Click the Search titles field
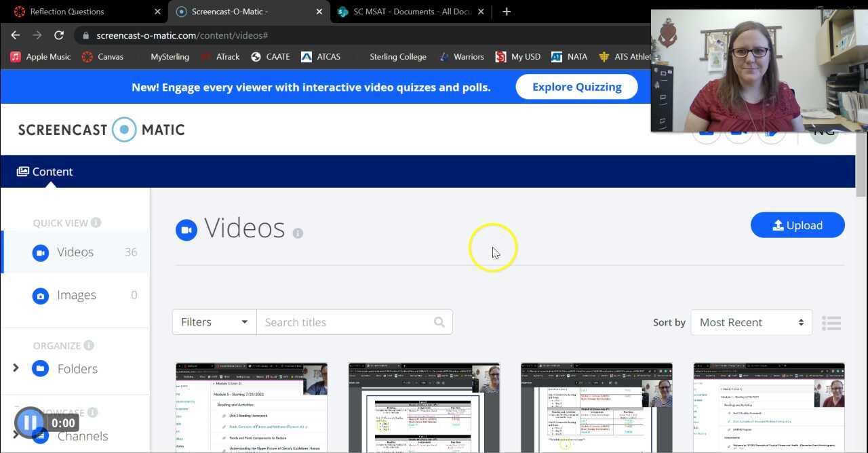The height and width of the screenshot is (453, 868). [x=355, y=322]
